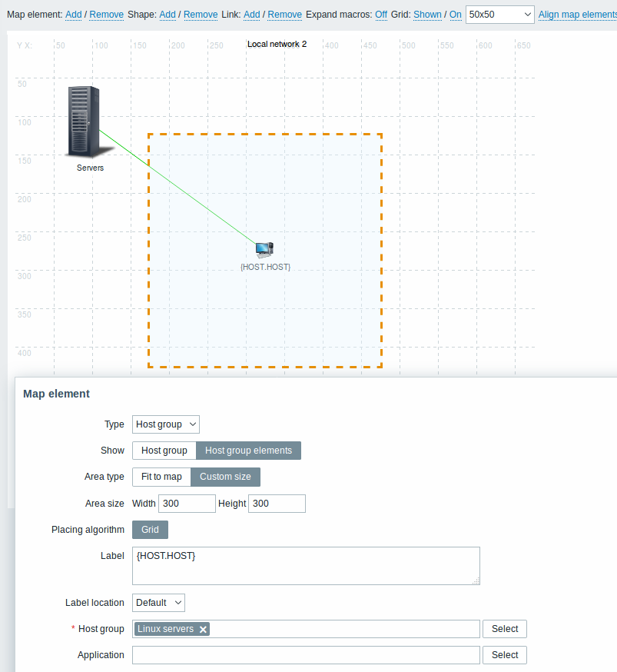Click Add next to Link

(252, 15)
